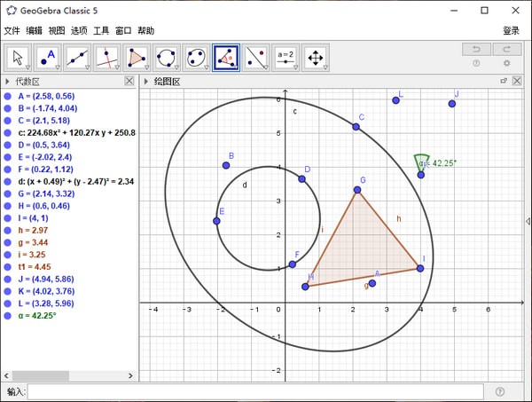
Task: Click the 登录 sign-in link
Action: pos(512,30)
